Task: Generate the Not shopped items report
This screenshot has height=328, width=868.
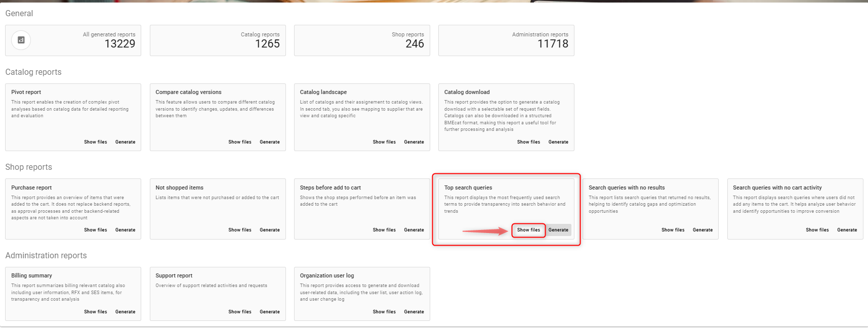Action: (x=269, y=230)
